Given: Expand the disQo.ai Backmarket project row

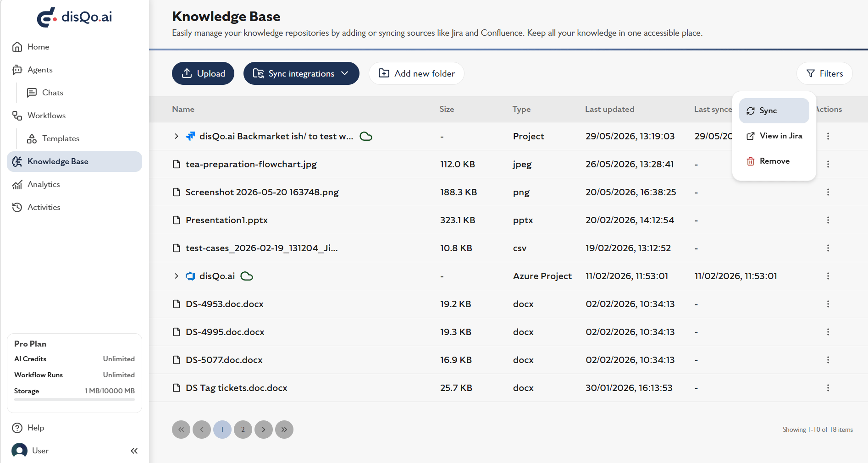Looking at the screenshot, I should pos(176,136).
